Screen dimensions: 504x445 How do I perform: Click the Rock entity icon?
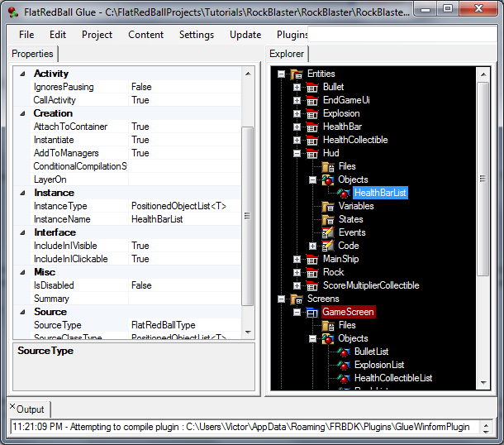coord(312,272)
